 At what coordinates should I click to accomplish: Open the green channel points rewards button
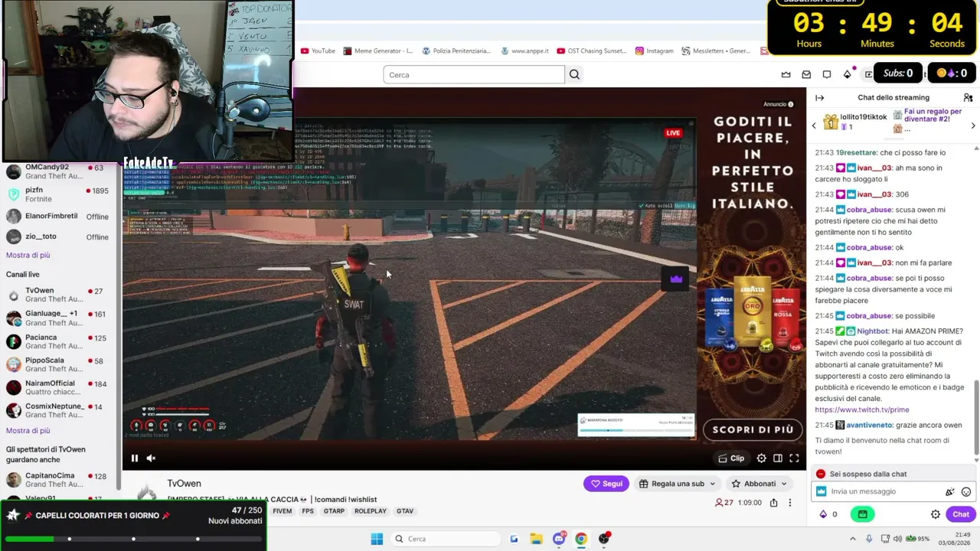[863, 514]
